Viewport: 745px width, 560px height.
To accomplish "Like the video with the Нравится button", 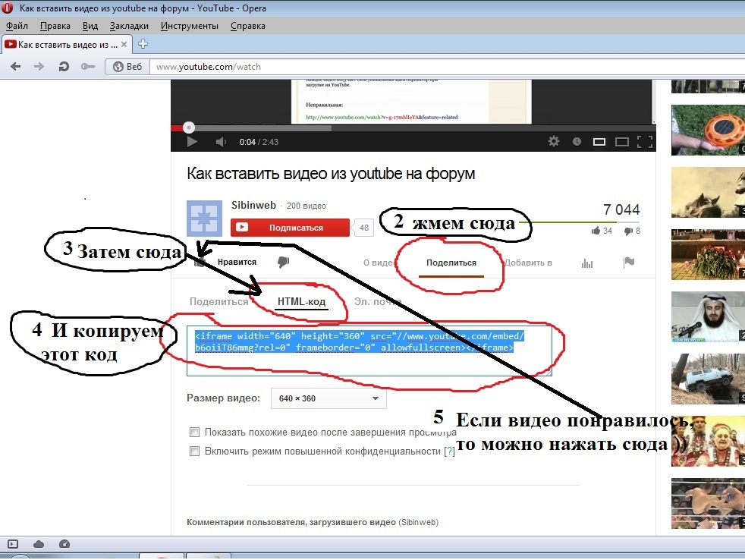I will (225, 262).
